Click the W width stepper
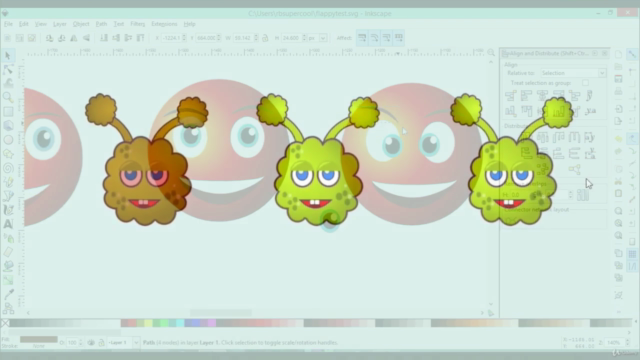The image size is (640, 360). click(x=256, y=38)
